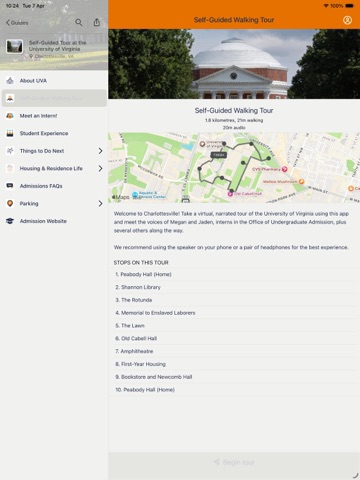Tap the UVA guide thumbnail image
360x480 pixels.
point(14,46)
